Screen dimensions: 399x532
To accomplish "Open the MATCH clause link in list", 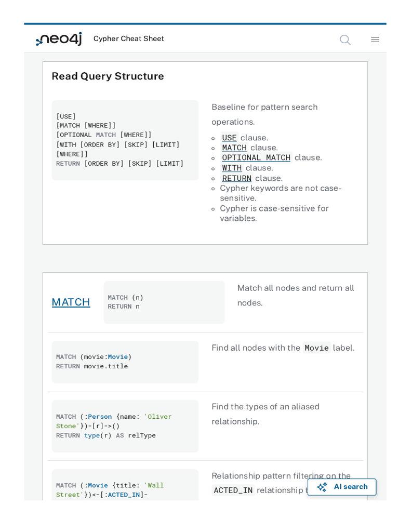I will 234,148.
